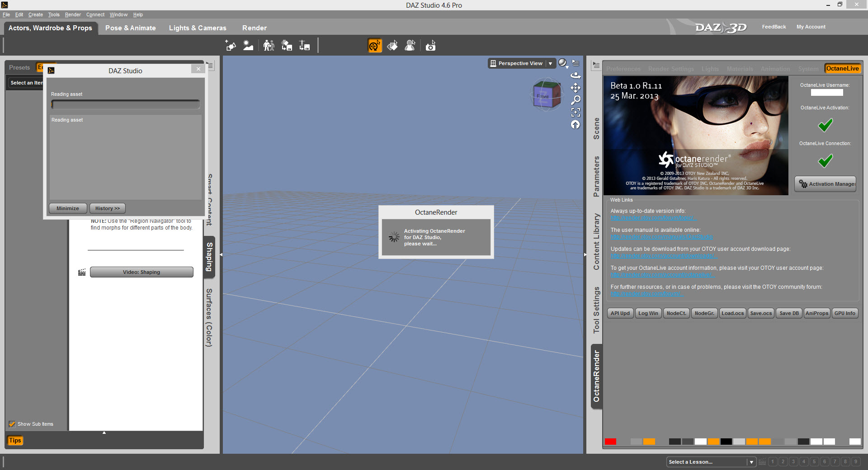Click the frame selection viewport icon

(576, 112)
